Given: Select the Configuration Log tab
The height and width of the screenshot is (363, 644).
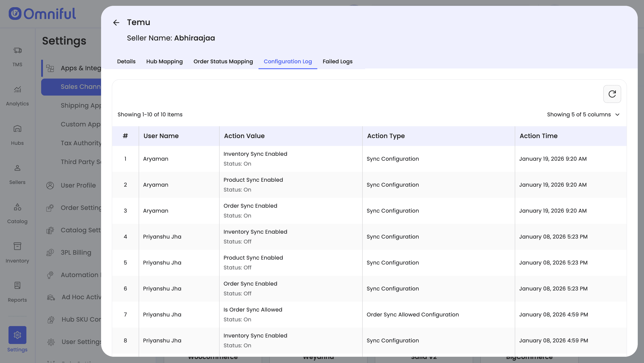Looking at the screenshot, I should pyautogui.click(x=288, y=62).
